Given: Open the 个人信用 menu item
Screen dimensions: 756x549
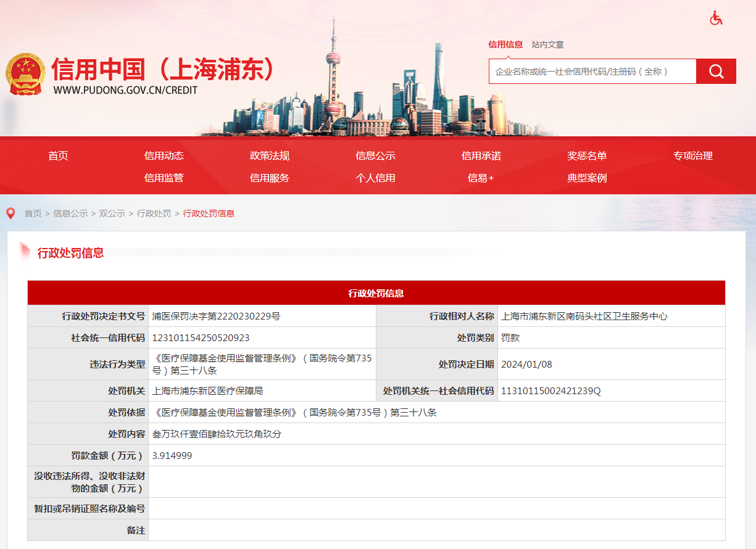Looking at the screenshot, I should pos(375,178).
